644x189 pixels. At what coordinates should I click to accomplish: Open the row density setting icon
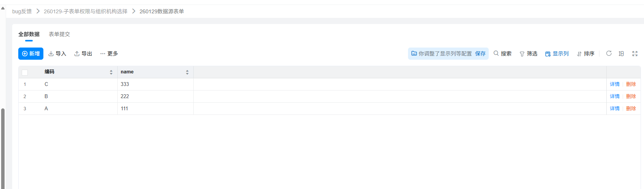[621, 54]
